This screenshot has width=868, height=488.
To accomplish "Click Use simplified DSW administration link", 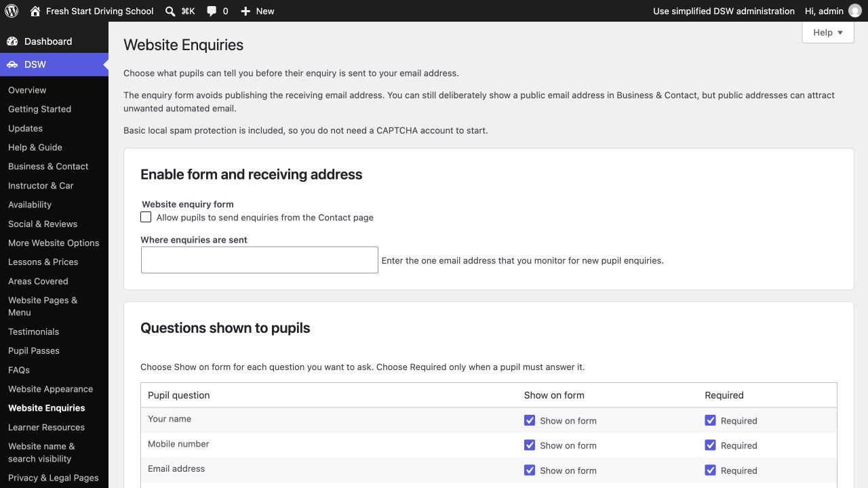I will (724, 11).
